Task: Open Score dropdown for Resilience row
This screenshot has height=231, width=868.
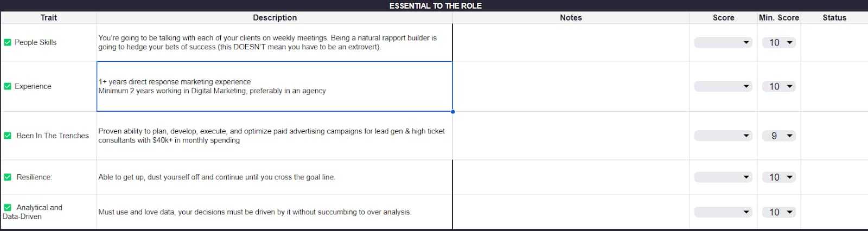Action: coord(723,177)
